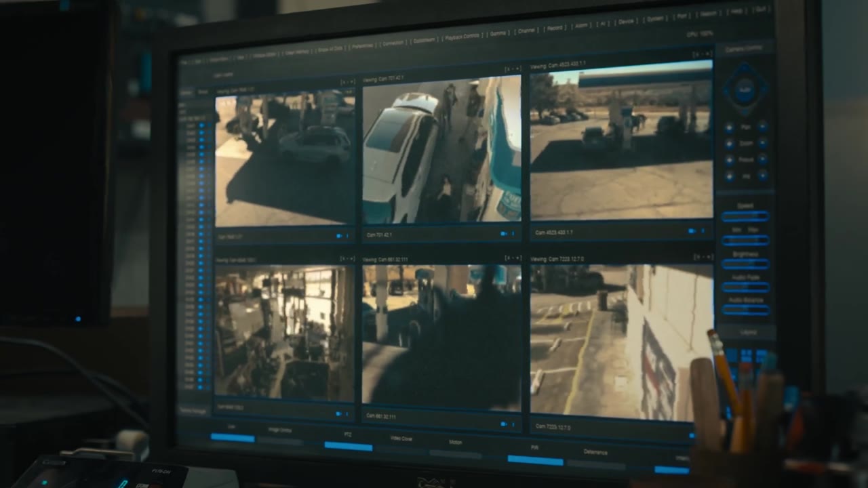Adjust the Brightness slider

click(745, 264)
